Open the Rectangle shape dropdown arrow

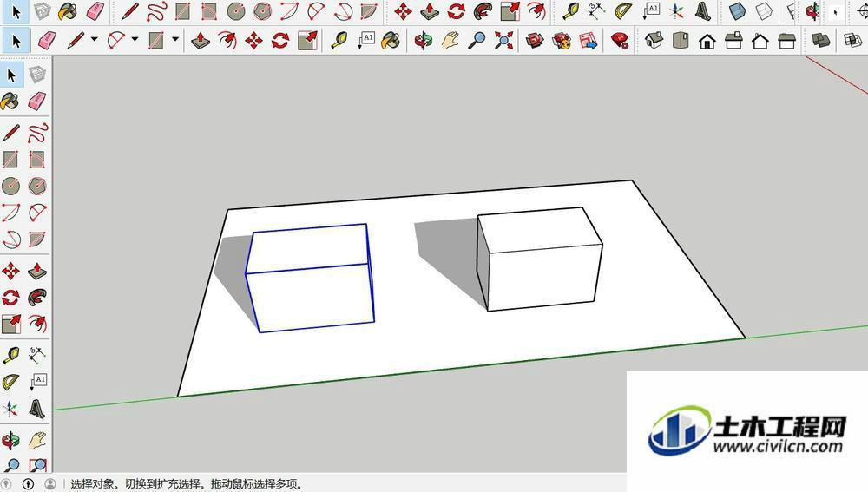pos(175,39)
